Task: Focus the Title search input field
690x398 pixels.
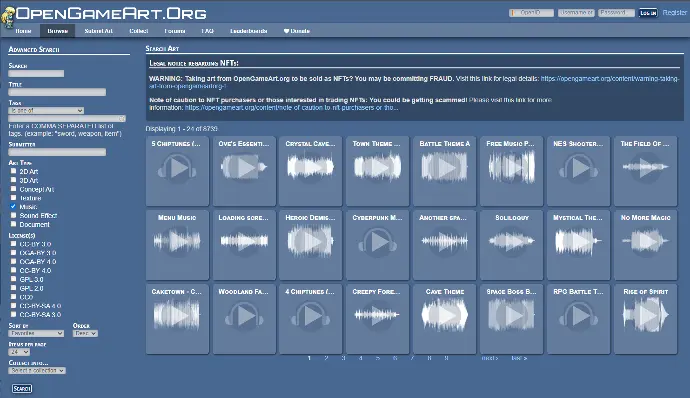Action: [x=57, y=92]
